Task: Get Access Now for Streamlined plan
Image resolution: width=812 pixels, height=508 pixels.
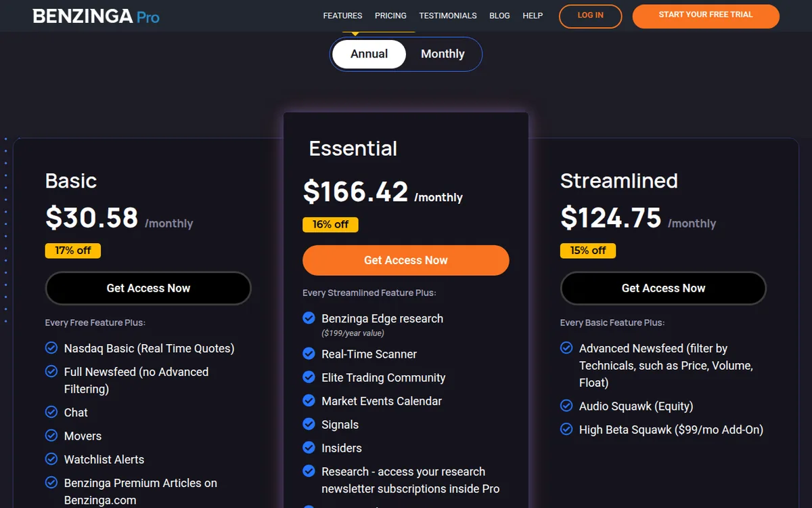Action: 663,289
